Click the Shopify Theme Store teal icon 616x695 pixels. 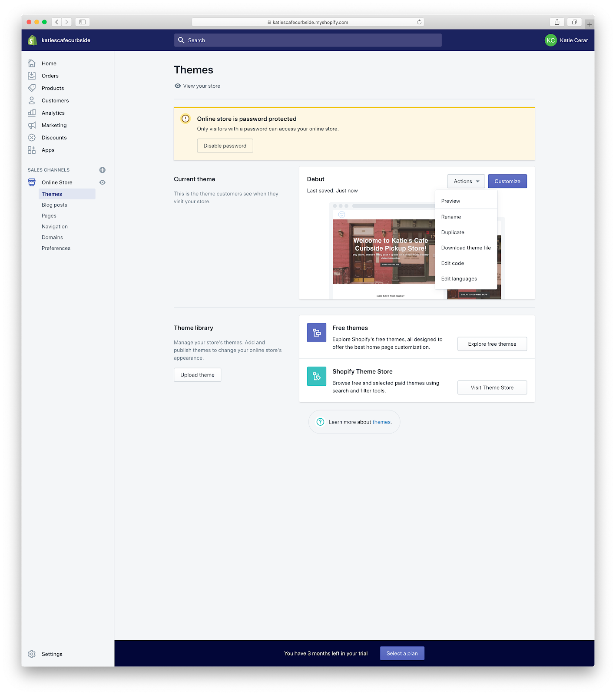click(x=317, y=376)
